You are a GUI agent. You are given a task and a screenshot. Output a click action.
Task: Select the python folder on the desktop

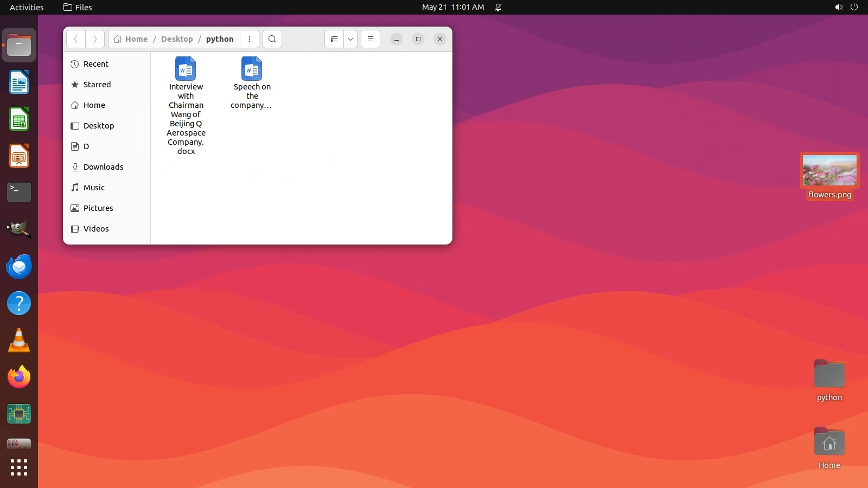(829, 375)
